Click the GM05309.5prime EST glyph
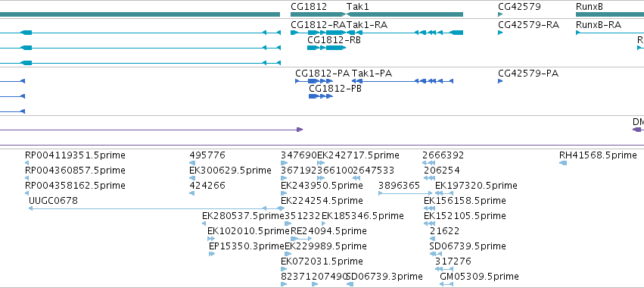644x288 pixels. [446, 284]
